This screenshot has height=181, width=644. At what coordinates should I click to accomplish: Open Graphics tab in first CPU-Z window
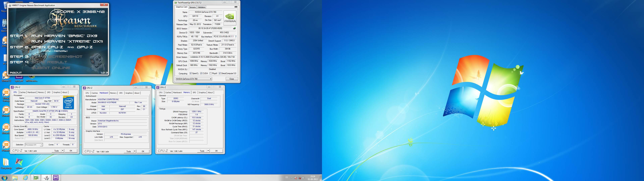click(57, 93)
